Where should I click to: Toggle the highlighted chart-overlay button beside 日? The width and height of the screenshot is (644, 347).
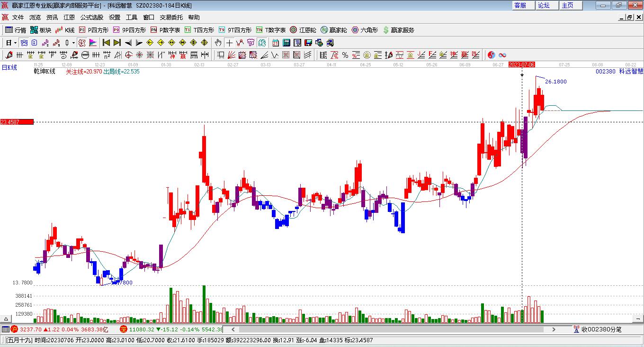24,43
